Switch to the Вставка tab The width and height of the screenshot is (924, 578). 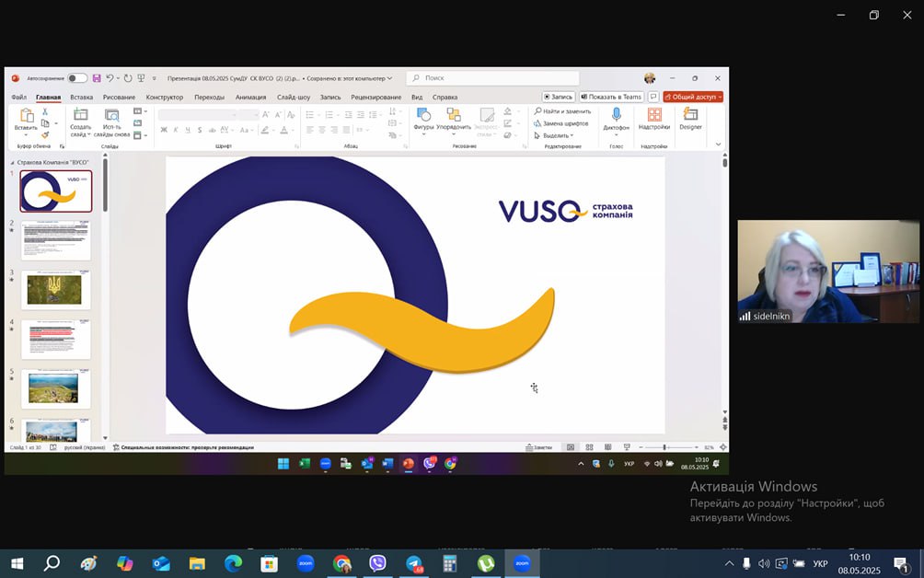point(81,98)
